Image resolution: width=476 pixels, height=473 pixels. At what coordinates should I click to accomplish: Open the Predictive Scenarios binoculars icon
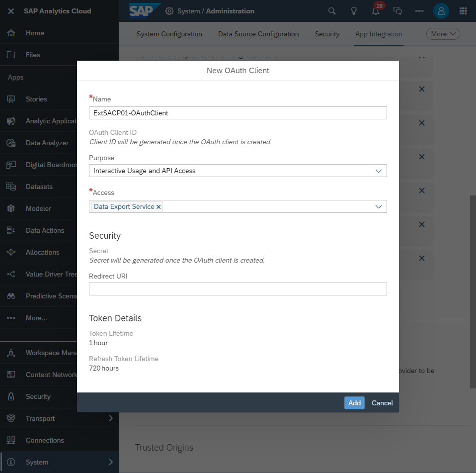11,296
